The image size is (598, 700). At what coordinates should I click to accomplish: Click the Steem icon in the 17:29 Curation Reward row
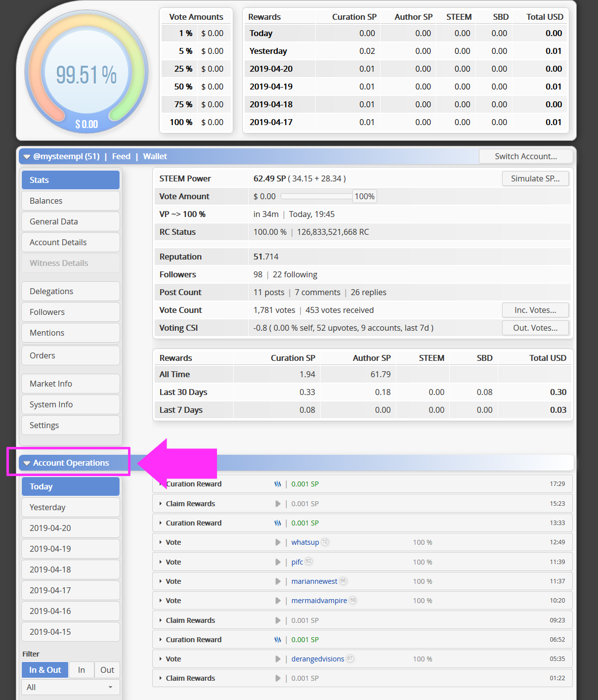[x=278, y=484]
